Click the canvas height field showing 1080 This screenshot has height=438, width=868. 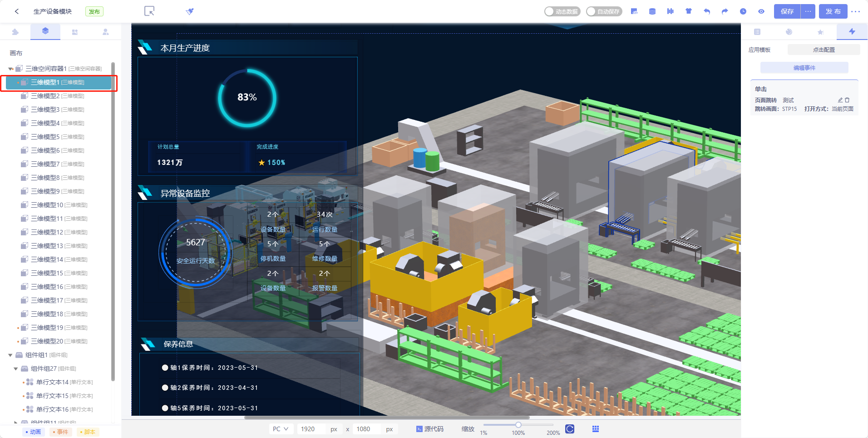[x=367, y=429]
